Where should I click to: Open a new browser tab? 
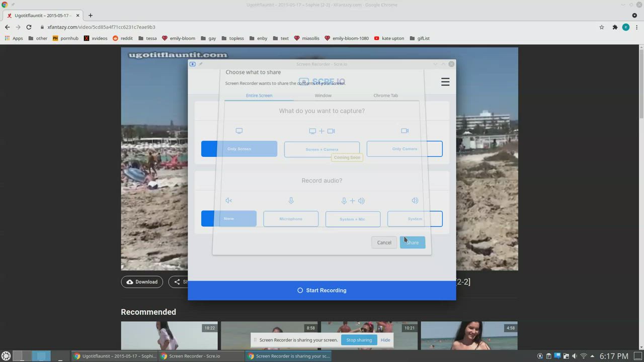[91, 15]
